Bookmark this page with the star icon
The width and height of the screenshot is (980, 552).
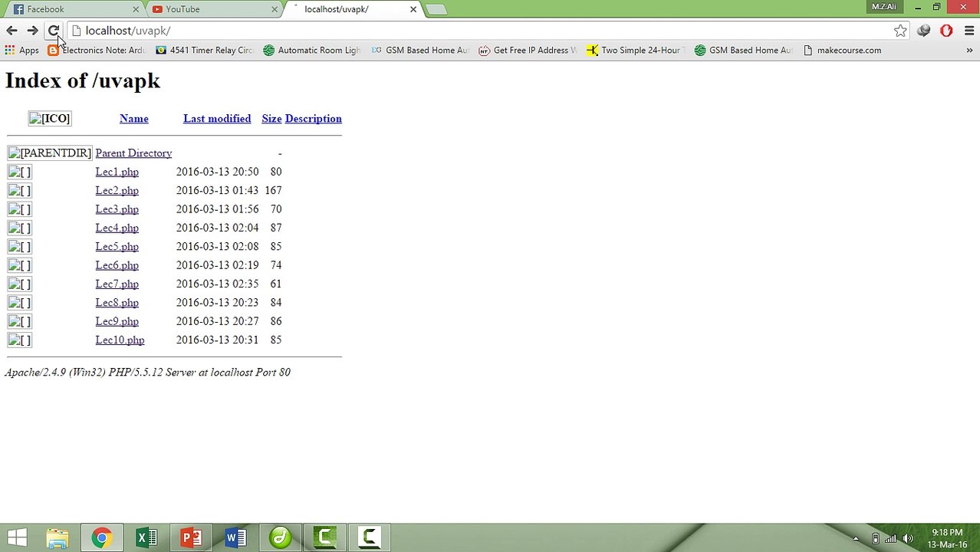point(900,31)
